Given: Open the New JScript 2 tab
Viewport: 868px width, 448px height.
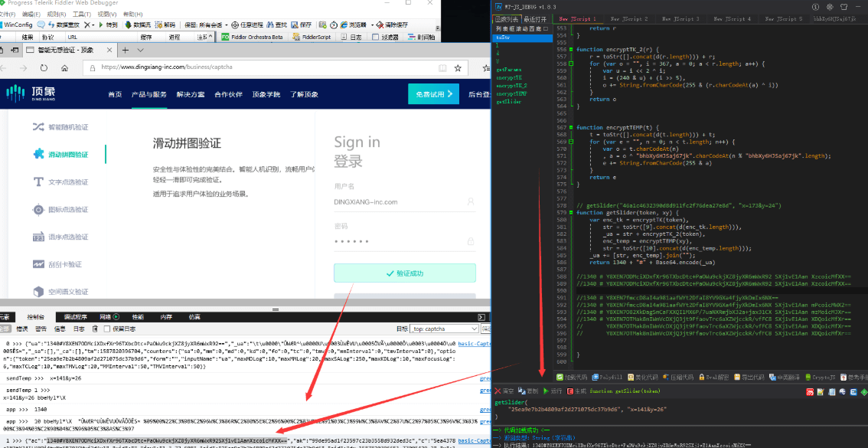Looking at the screenshot, I should 628,18.
